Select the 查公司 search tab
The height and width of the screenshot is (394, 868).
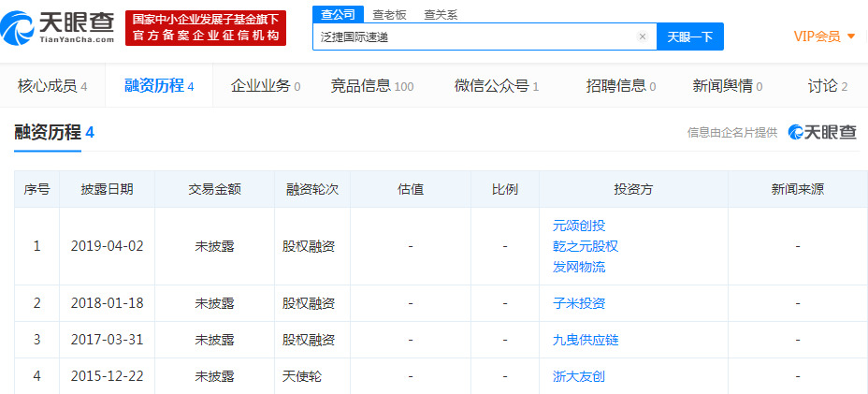[x=339, y=15]
